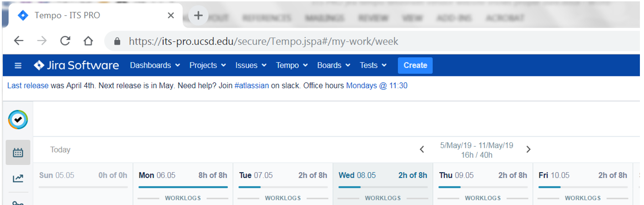
Task: Click the lock site info icon
Action: pyautogui.click(x=117, y=41)
